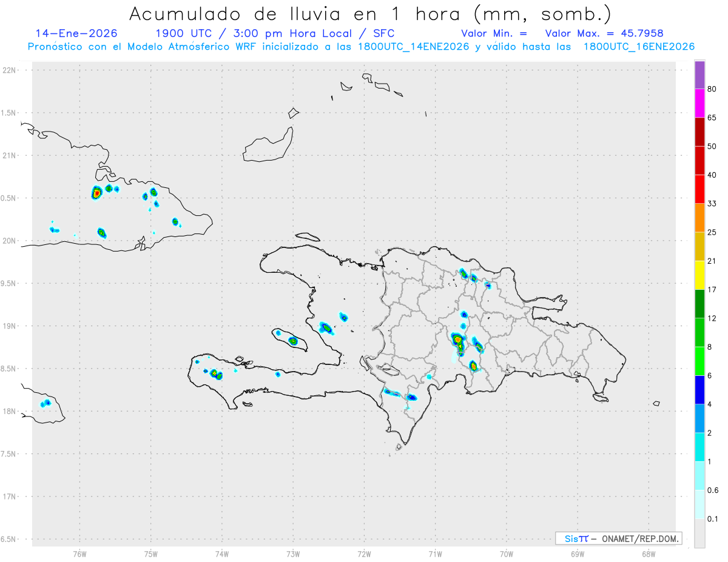
Task: Click the '76W' longitude label
Action: coord(79,554)
